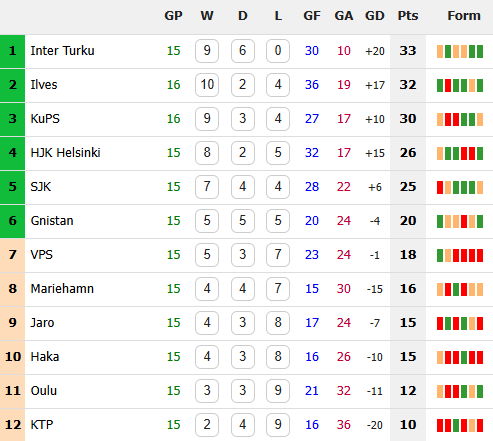Click the red form bar for Ilves
Viewport: 493px width, 441px height.
(x=448, y=86)
